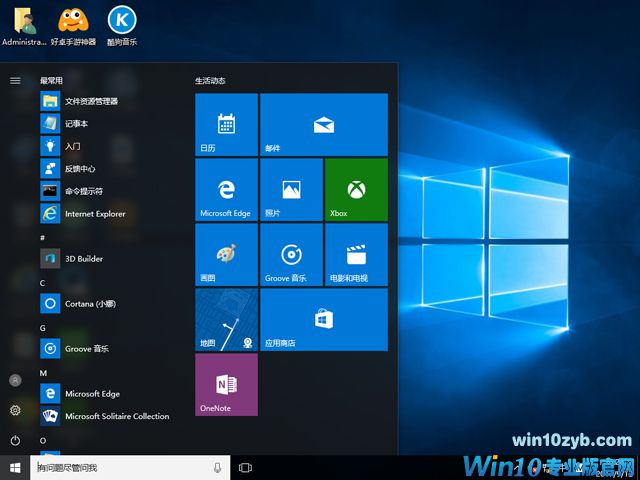The image size is (640, 480).
Task: Select the # letter group header
Action: (42, 238)
